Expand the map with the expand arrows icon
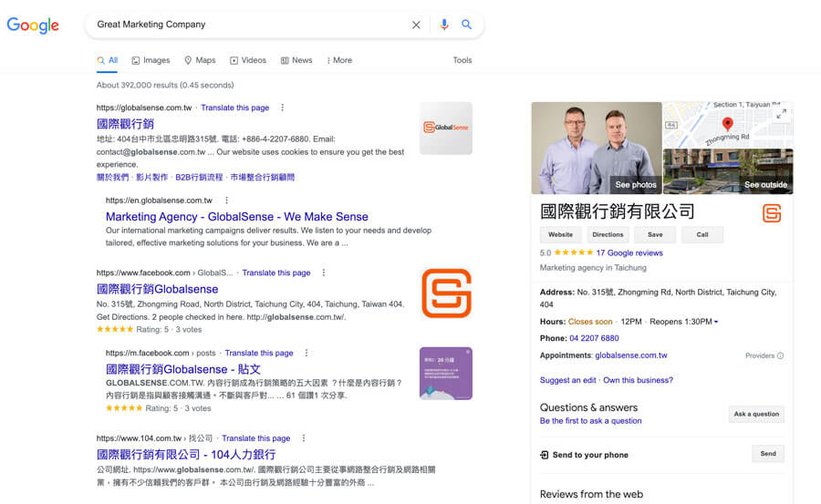Image resolution: width=821 pixels, height=504 pixels. (x=781, y=114)
